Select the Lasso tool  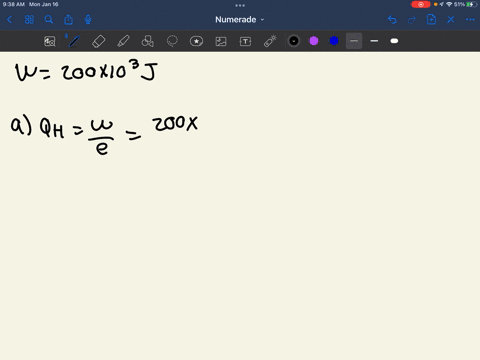(x=172, y=41)
